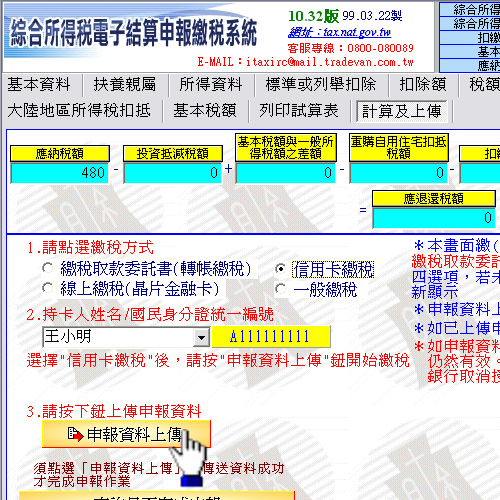Click the yellow ID number field A111111111
This screenshot has width=500, height=500.
(271, 337)
